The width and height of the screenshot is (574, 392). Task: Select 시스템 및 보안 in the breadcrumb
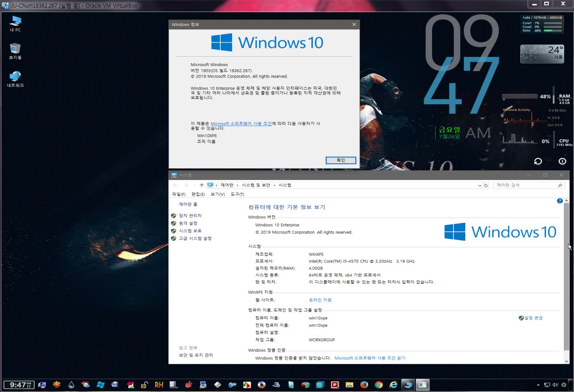click(x=256, y=185)
